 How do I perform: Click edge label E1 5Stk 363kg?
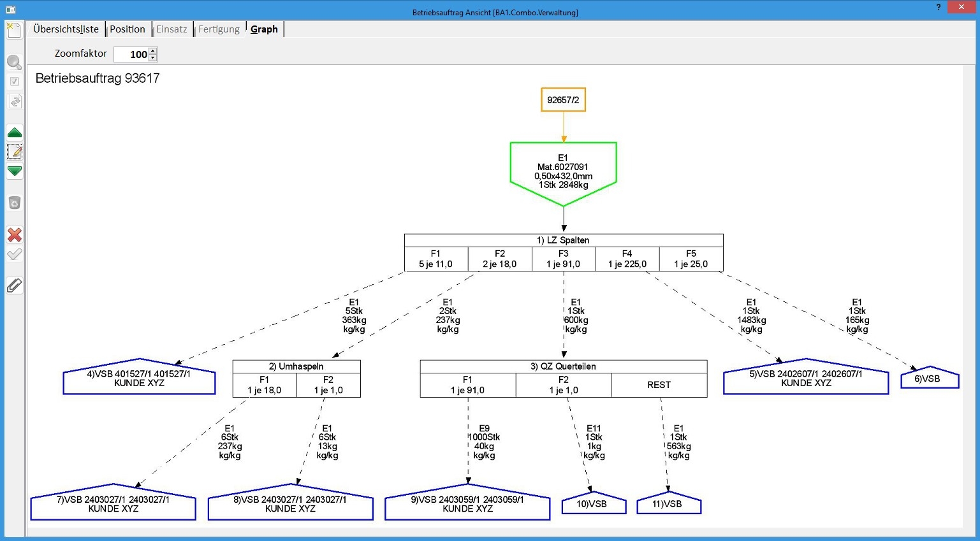coord(354,316)
